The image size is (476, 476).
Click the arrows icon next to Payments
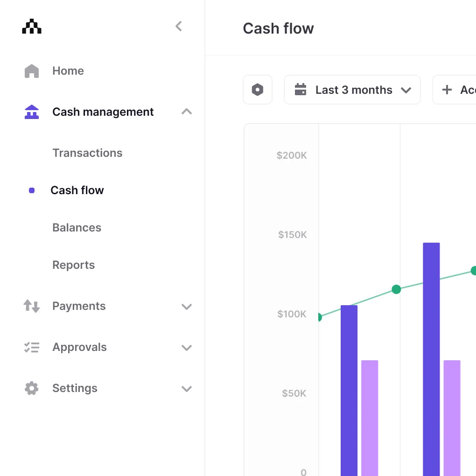click(31, 306)
